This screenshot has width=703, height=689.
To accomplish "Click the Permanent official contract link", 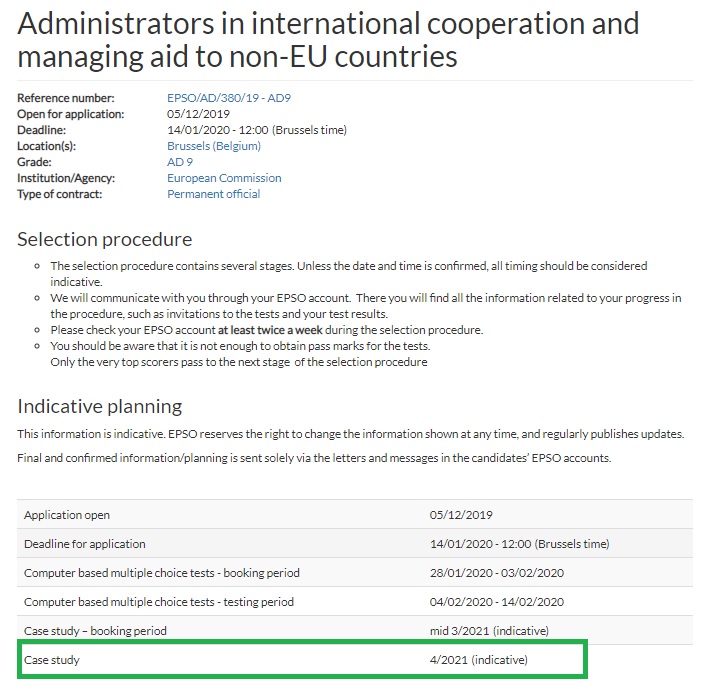I will click(x=213, y=194).
